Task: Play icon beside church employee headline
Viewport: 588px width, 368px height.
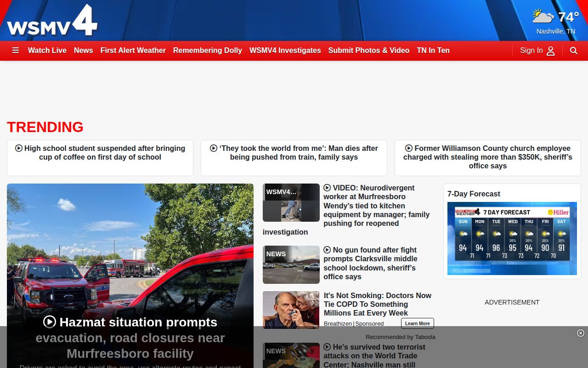Action: coord(409,148)
